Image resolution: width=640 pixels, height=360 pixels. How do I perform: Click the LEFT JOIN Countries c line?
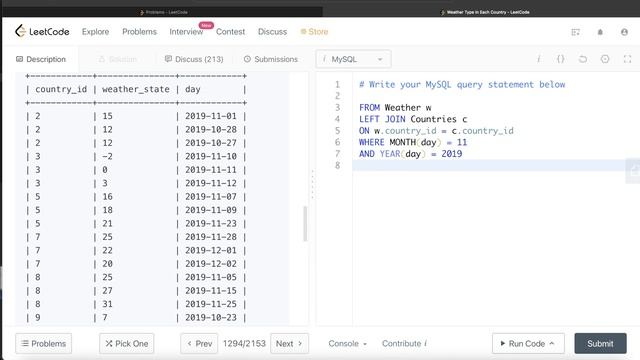click(x=413, y=119)
